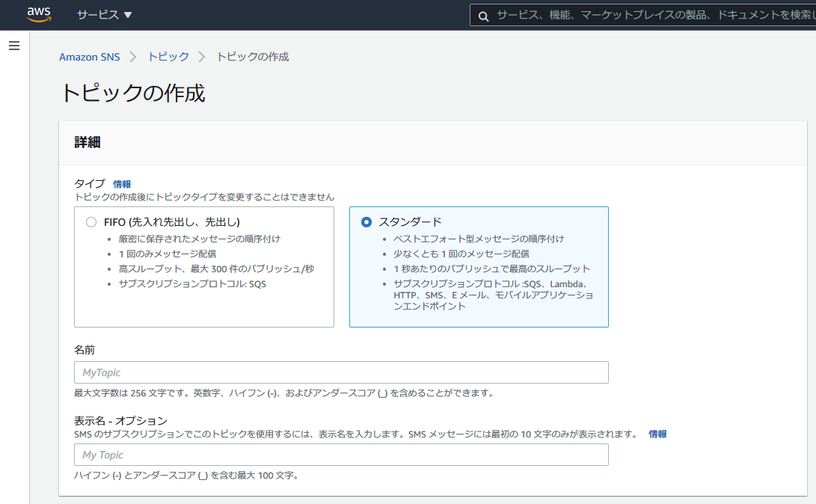
Task: Go to Amazon SNS breadcrumb link
Action: point(90,57)
